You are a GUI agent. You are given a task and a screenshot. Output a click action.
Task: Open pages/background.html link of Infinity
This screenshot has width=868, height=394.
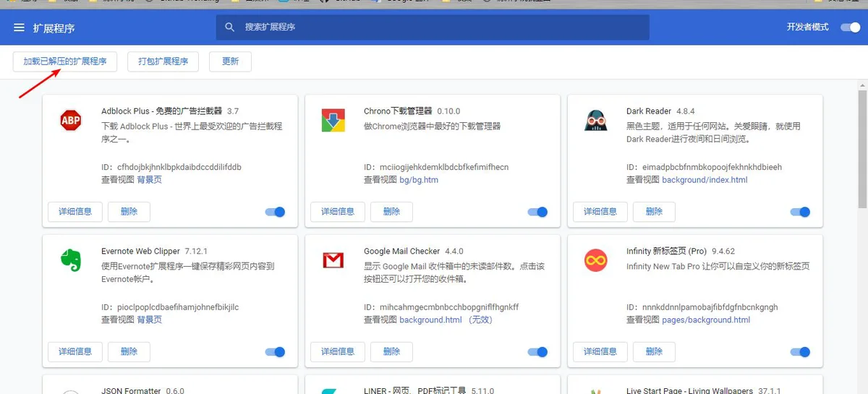coord(706,320)
